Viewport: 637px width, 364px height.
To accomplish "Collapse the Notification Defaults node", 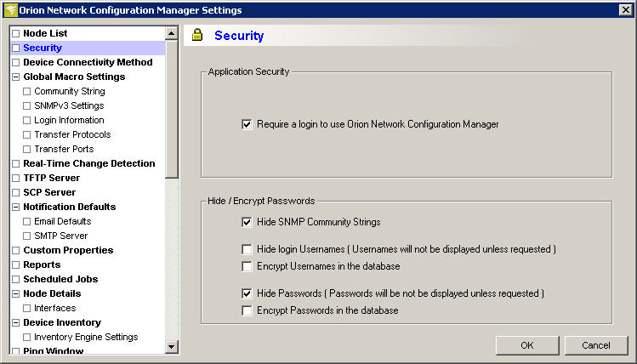I will pos(16,208).
